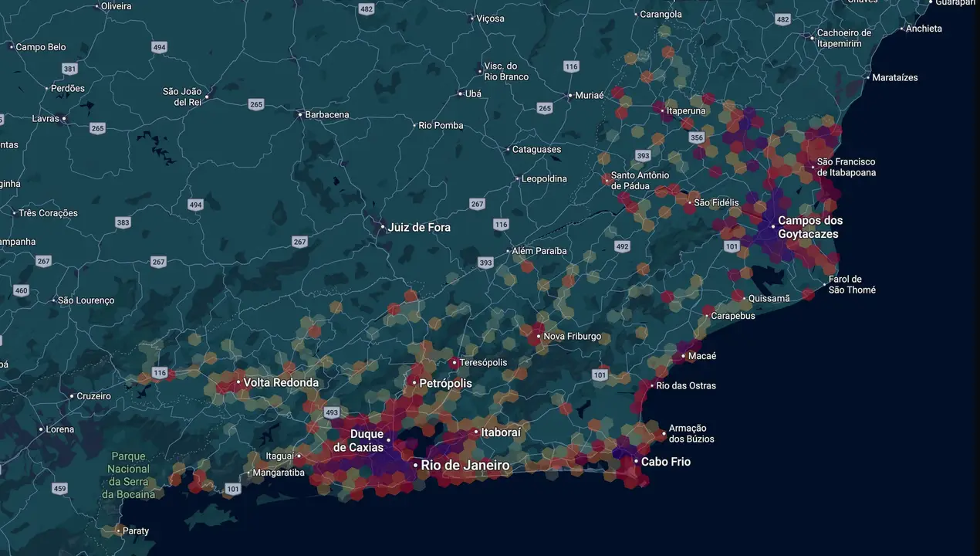Click the Itaboraí city marker
980x556 pixels.
click(x=476, y=432)
